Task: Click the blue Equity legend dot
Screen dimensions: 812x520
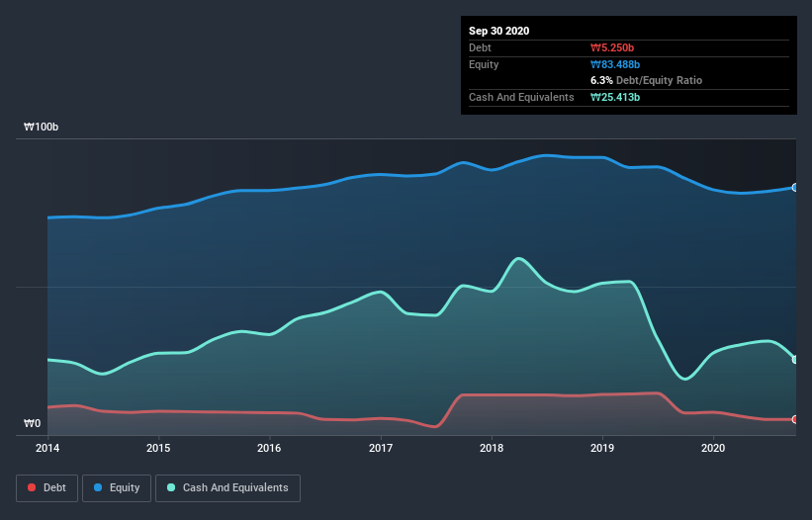Action: point(98,487)
